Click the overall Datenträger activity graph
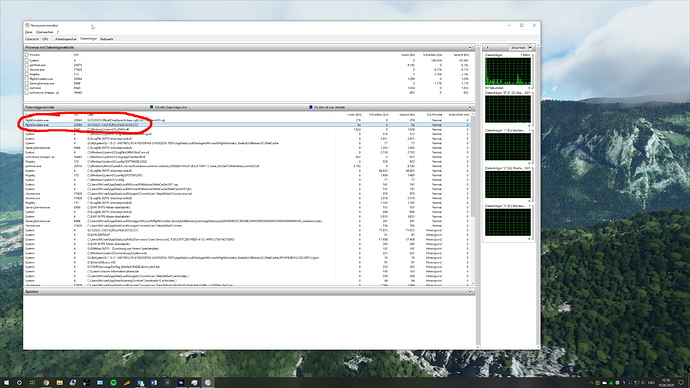This screenshot has height=388, width=690. (x=507, y=71)
